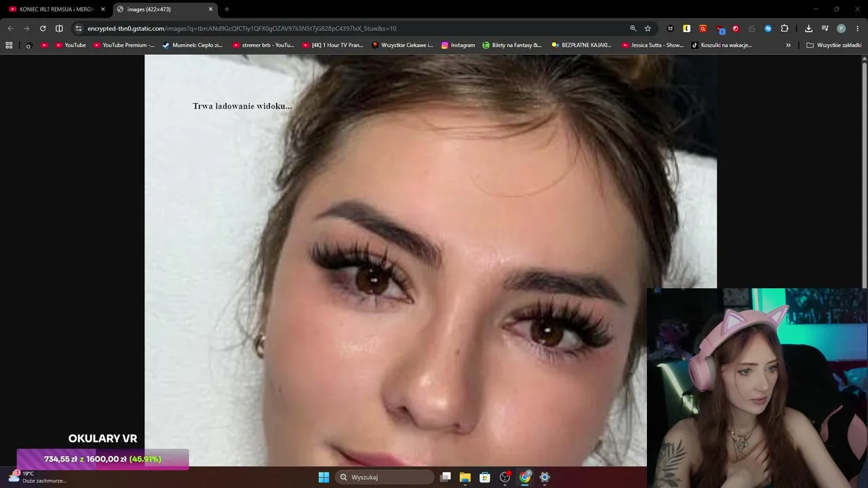Open the Chrome three-dot menu
Image resolution: width=868 pixels, height=488 pixels.
click(x=857, y=28)
